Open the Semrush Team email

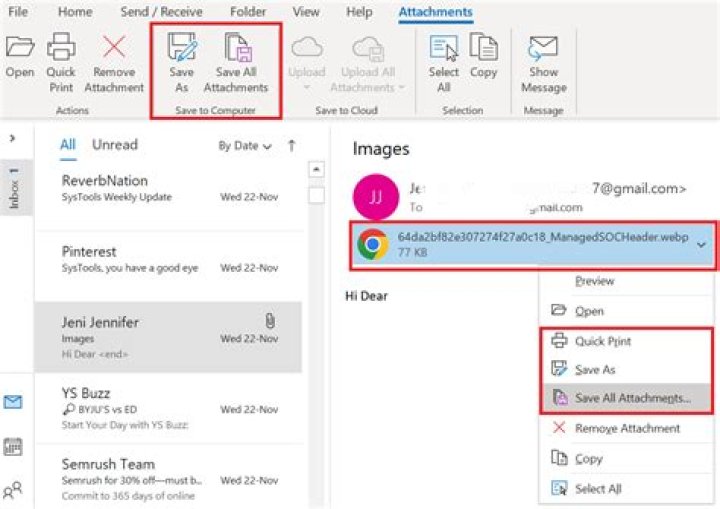(169, 478)
